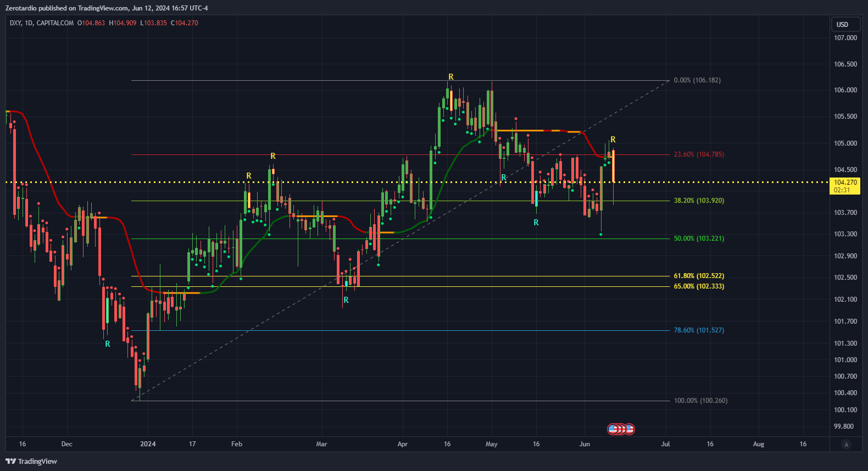
Task: Click the Jun label on the time axis
Action: pyautogui.click(x=585, y=444)
